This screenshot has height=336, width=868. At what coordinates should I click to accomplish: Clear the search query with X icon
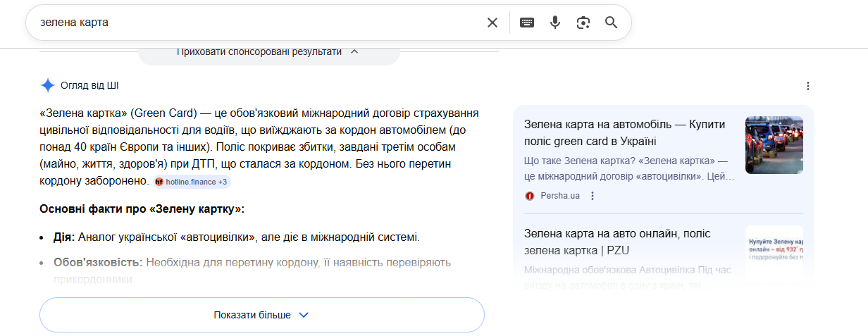click(492, 23)
